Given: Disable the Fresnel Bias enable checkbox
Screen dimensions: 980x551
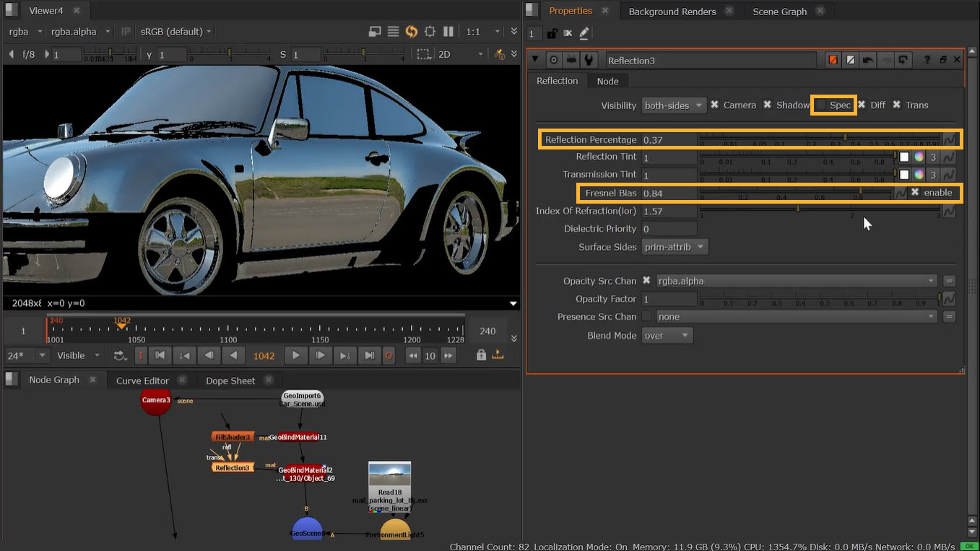Looking at the screenshot, I should click(x=915, y=193).
